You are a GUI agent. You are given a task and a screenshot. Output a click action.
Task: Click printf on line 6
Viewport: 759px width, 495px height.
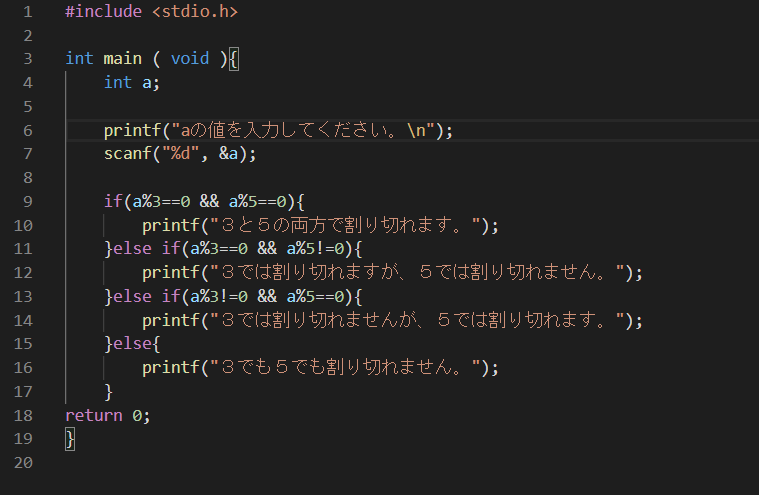pyautogui.click(x=132, y=131)
